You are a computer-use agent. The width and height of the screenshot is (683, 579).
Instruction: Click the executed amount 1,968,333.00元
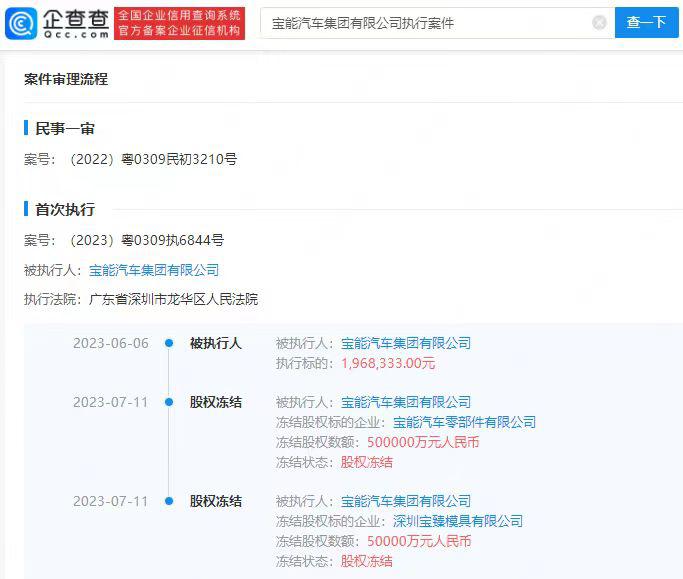(x=388, y=363)
